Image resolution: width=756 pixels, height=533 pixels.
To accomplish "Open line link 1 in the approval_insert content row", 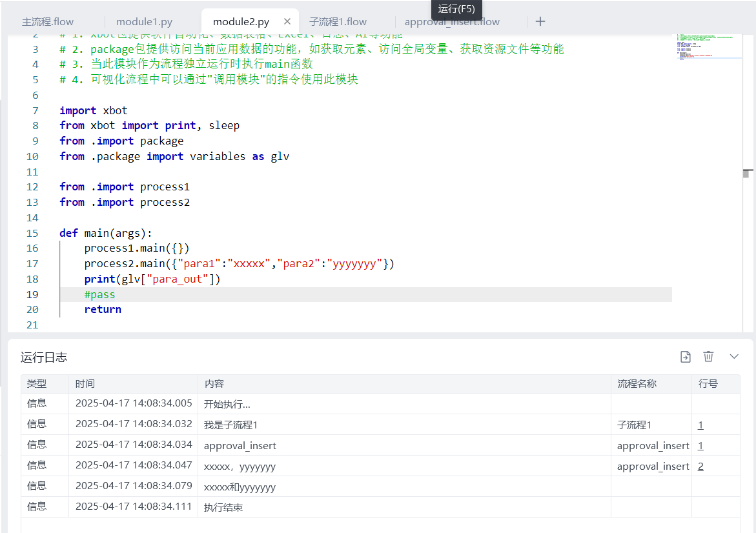I will [x=700, y=446].
